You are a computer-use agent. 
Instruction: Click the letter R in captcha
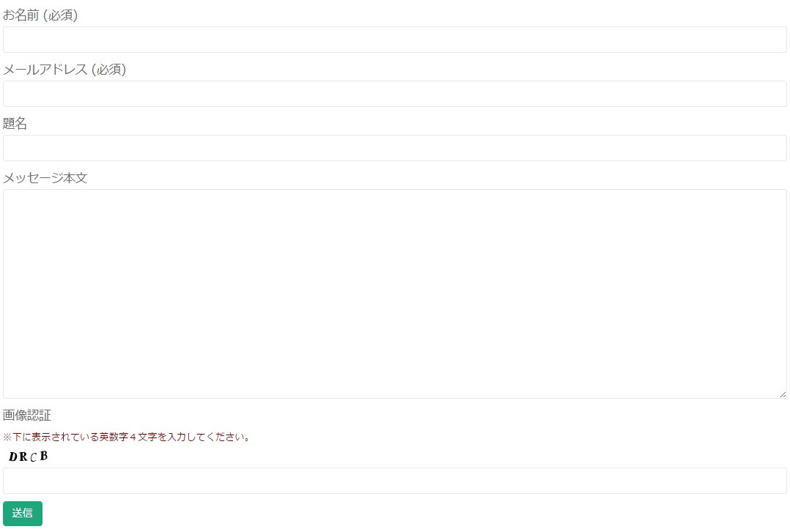(x=23, y=457)
